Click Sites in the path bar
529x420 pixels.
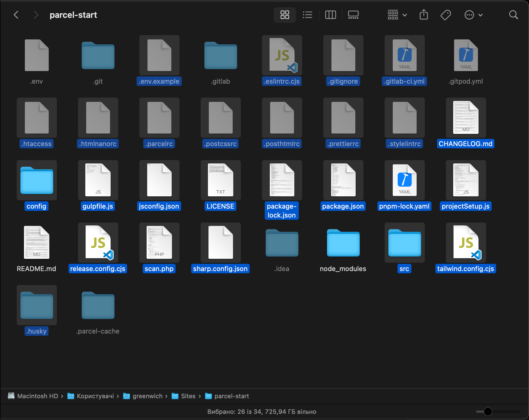(183, 396)
